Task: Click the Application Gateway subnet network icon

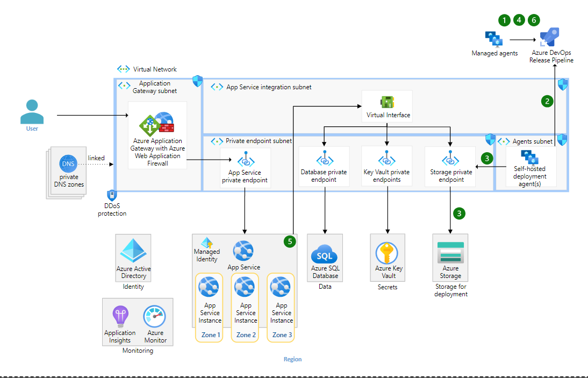Action: click(124, 85)
